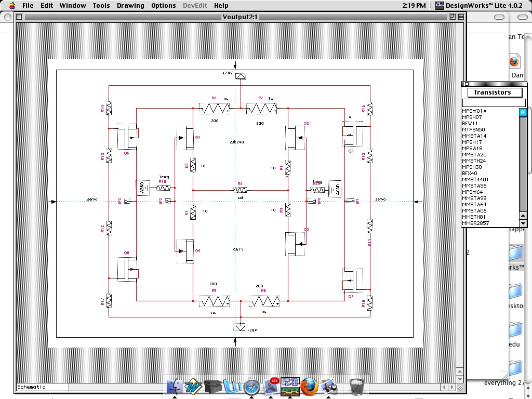
Task: Select resistor R8 in the schematic
Action: [264, 301]
